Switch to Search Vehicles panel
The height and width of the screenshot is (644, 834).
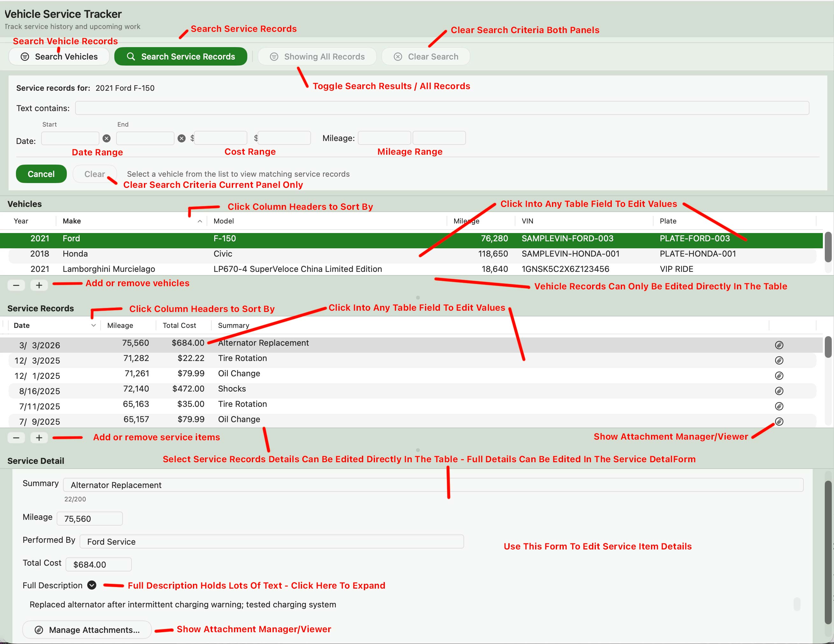59,57
